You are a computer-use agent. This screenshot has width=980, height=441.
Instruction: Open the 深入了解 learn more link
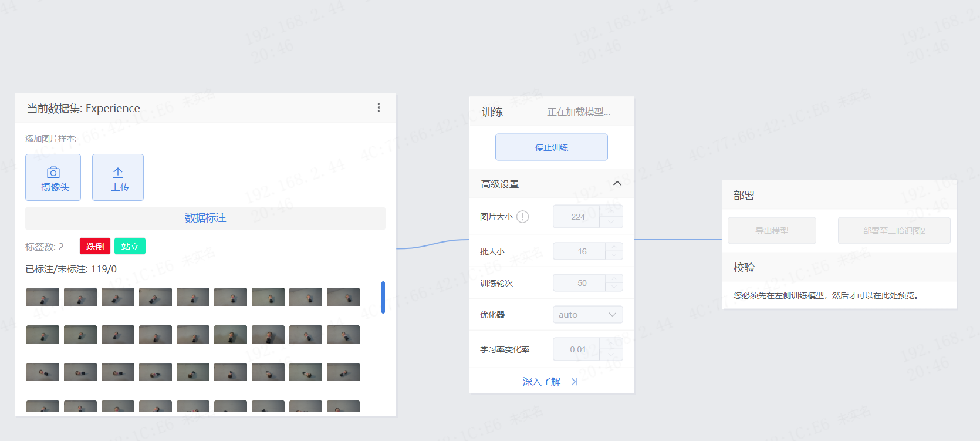[x=542, y=382]
